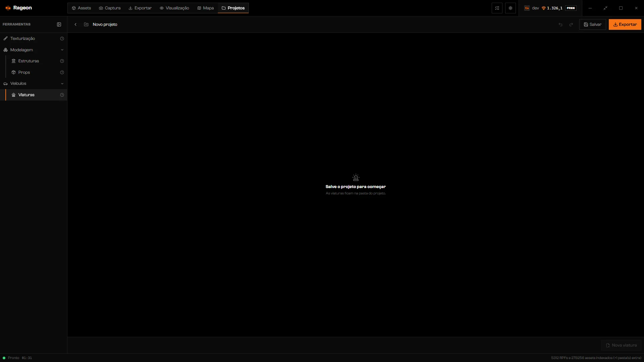
Task: Open help icon next to Viaturas
Action: (62, 95)
